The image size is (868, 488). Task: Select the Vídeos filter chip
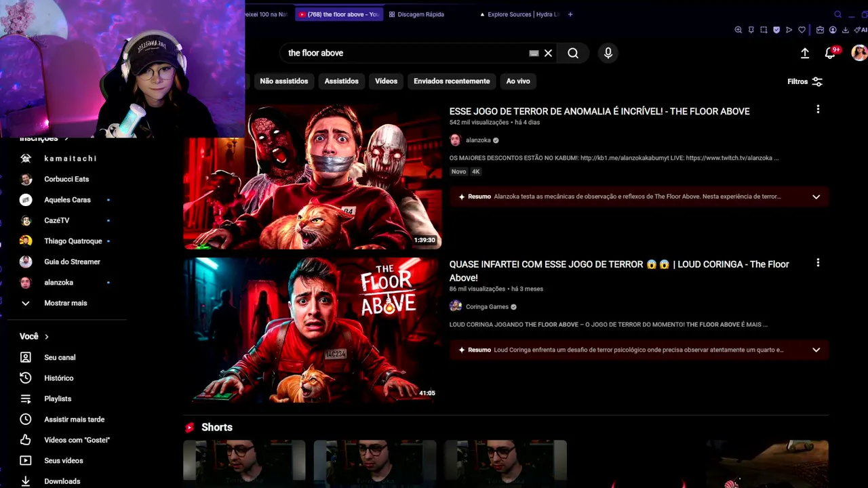[386, 81]
